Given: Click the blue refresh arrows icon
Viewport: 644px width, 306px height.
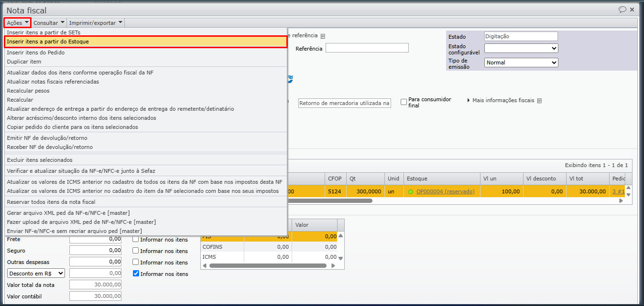Looking at the screenshot, I should point(290,79).
